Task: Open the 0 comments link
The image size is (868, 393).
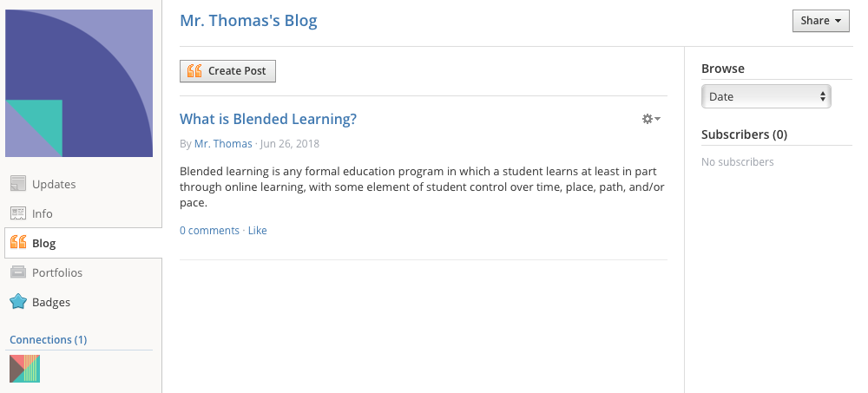Action: (x=209, y=230)
